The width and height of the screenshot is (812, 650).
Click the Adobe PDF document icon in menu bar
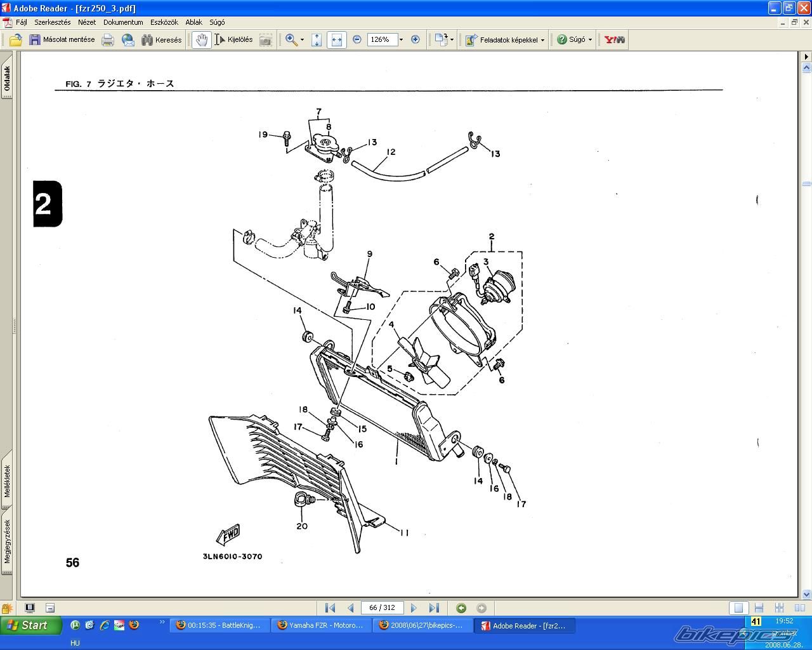coord(7,22)
